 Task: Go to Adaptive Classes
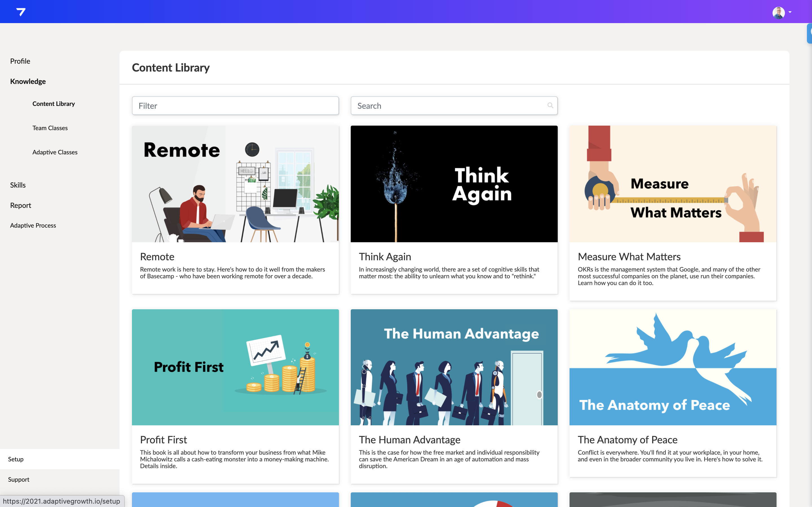[55, 152]
